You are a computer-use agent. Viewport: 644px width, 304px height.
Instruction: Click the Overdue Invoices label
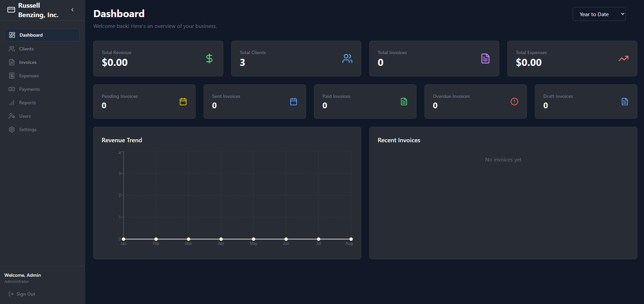coord(451,97)
